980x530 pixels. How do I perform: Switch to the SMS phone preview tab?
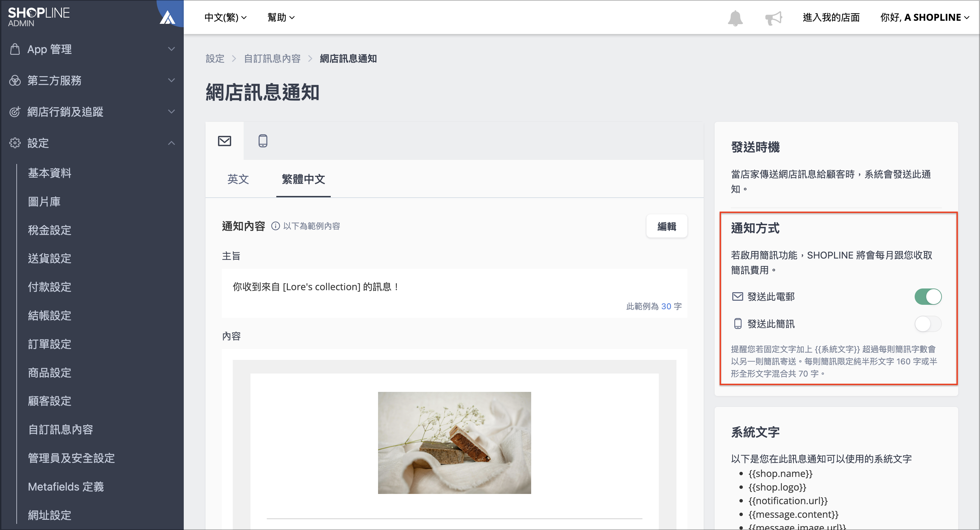pos(262,141)
